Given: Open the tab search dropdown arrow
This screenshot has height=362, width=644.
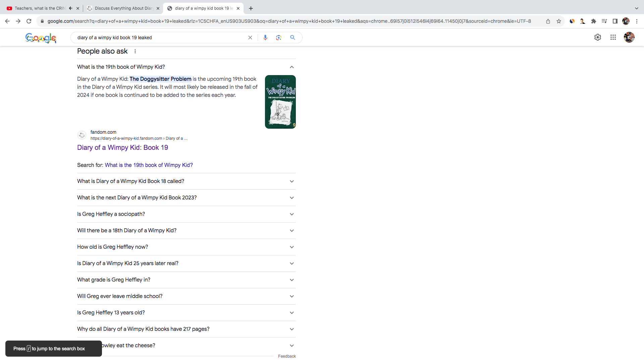Looking at the screenshot, I should [x=637, y=8].
